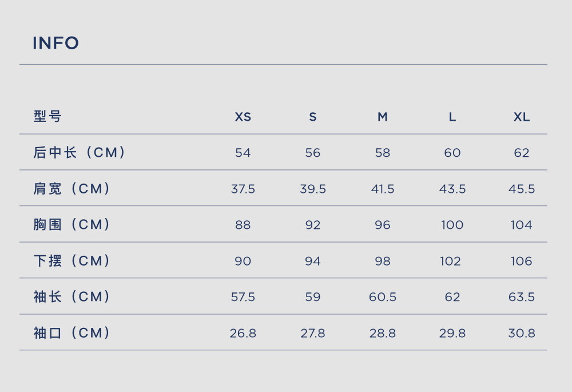Select the L size column header
The image size is (572, 392).
452,117
